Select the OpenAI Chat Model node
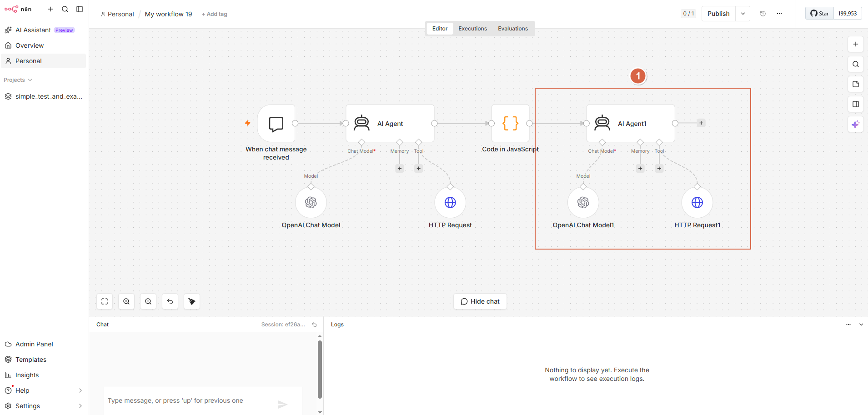This screenshot has width=868, height=415. [311, 202]
